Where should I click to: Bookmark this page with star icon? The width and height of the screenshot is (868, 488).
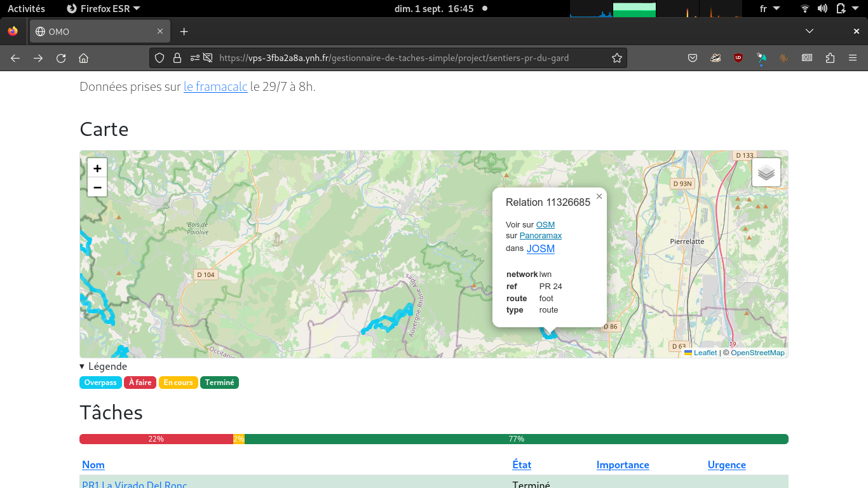(616, 58)
